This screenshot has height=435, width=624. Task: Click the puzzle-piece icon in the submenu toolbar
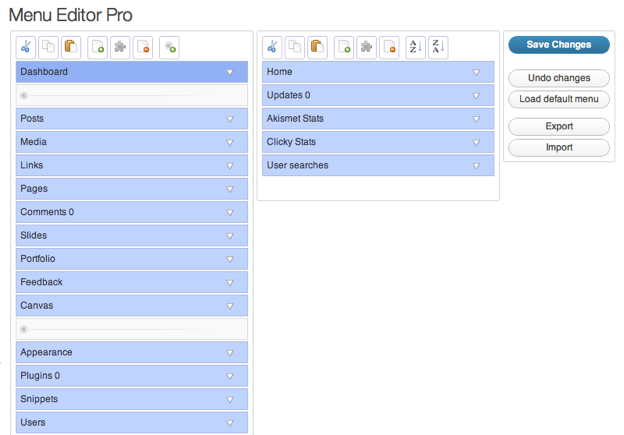367,47
